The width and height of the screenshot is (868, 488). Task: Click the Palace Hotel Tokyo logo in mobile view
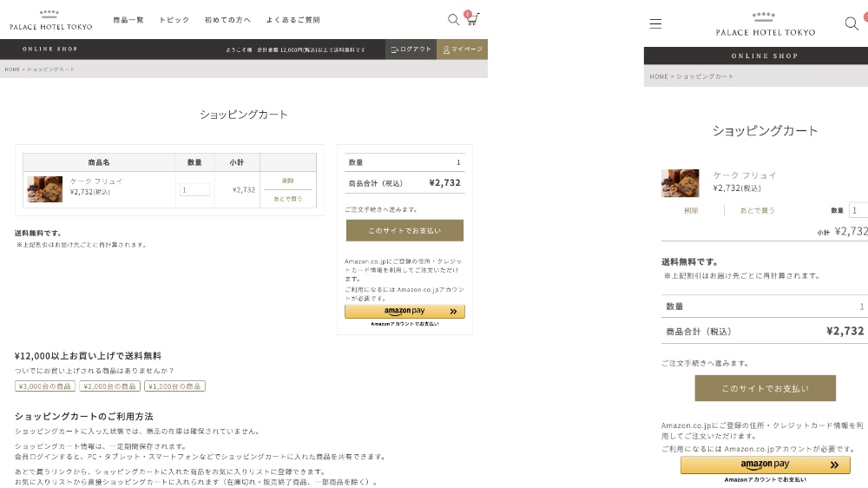[765, 24]
